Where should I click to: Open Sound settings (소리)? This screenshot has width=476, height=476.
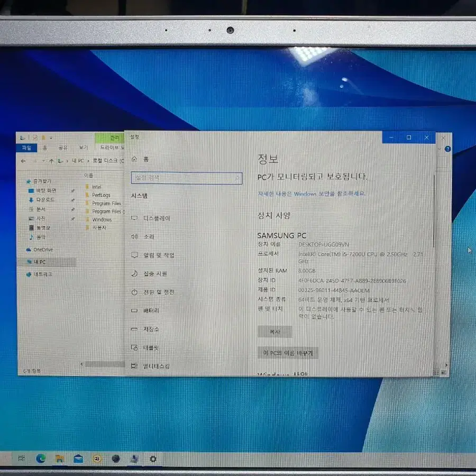[143, 236]
